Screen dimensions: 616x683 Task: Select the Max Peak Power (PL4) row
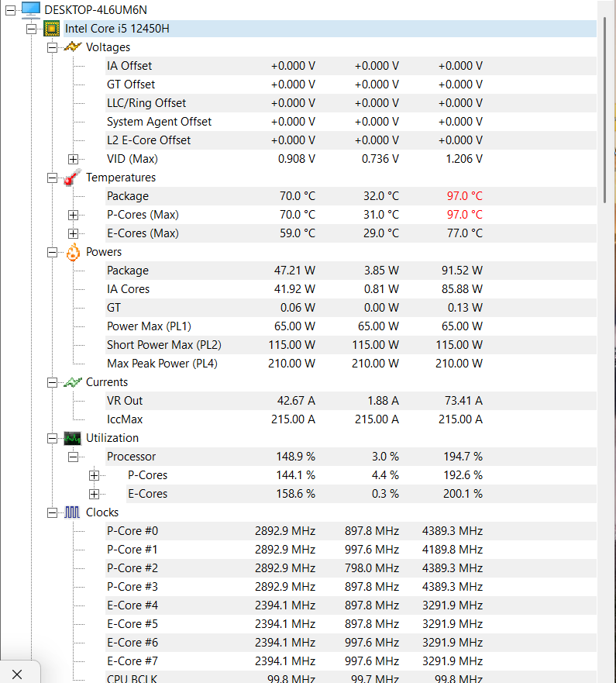click(350, 364)
